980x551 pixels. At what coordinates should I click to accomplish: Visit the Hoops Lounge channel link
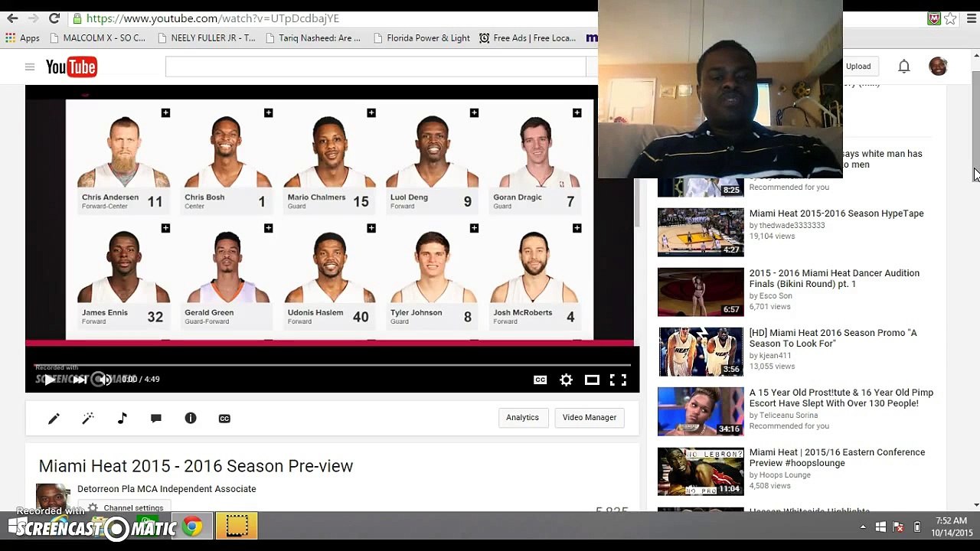(785, 475)
